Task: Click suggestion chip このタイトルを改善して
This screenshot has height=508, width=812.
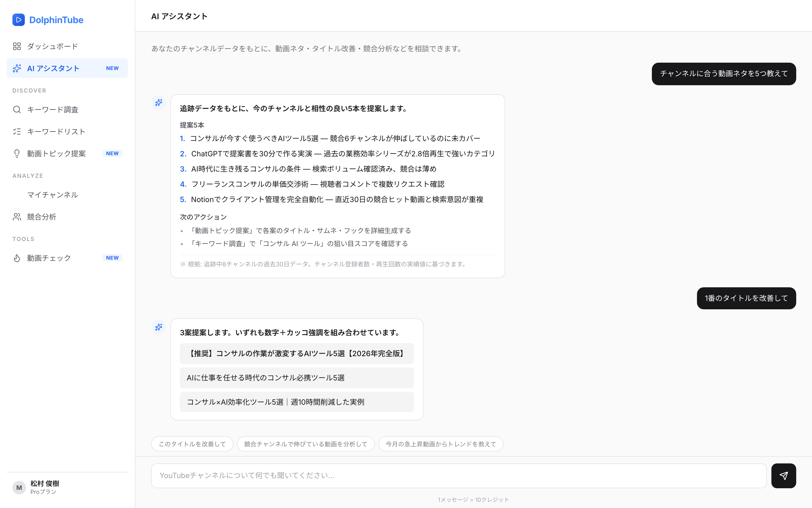Action: (x=192, y=444)
